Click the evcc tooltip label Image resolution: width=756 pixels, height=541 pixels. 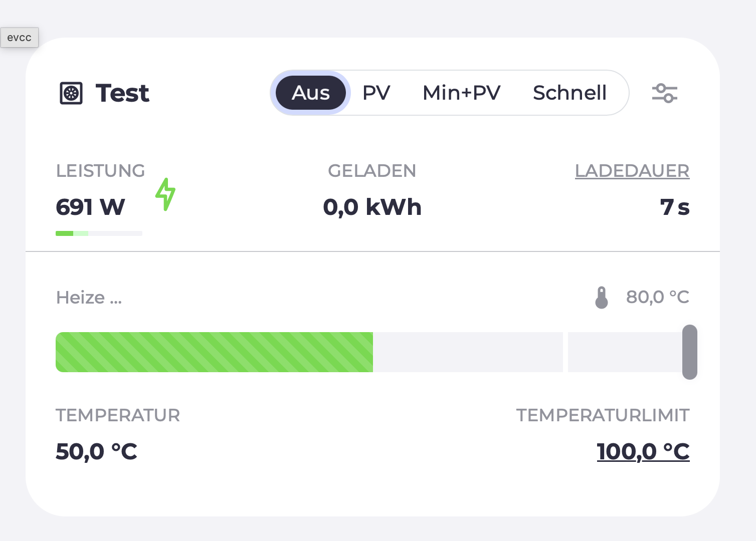click(20, 38)
